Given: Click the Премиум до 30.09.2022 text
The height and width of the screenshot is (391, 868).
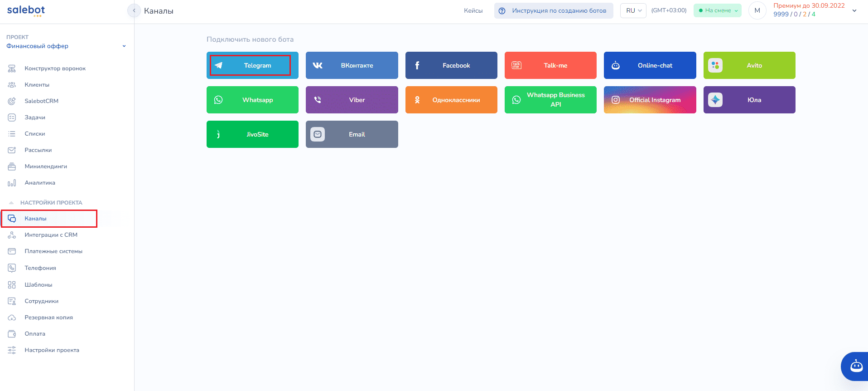Looking at the screenshot, I should pyautogui.click(x=809, y=6).
